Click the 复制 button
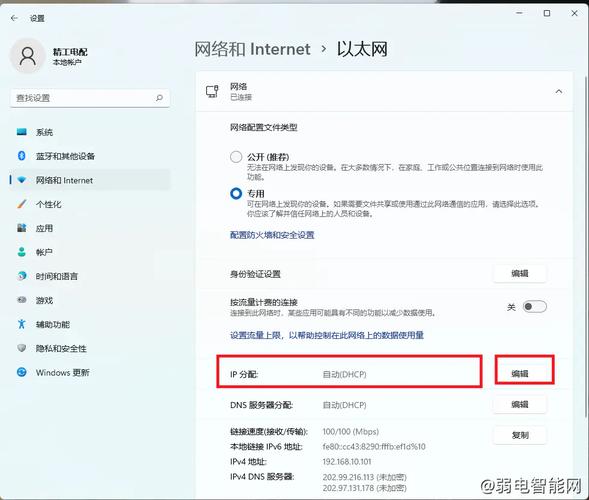This screenshot has width=589, height=500. coord(520,435)
